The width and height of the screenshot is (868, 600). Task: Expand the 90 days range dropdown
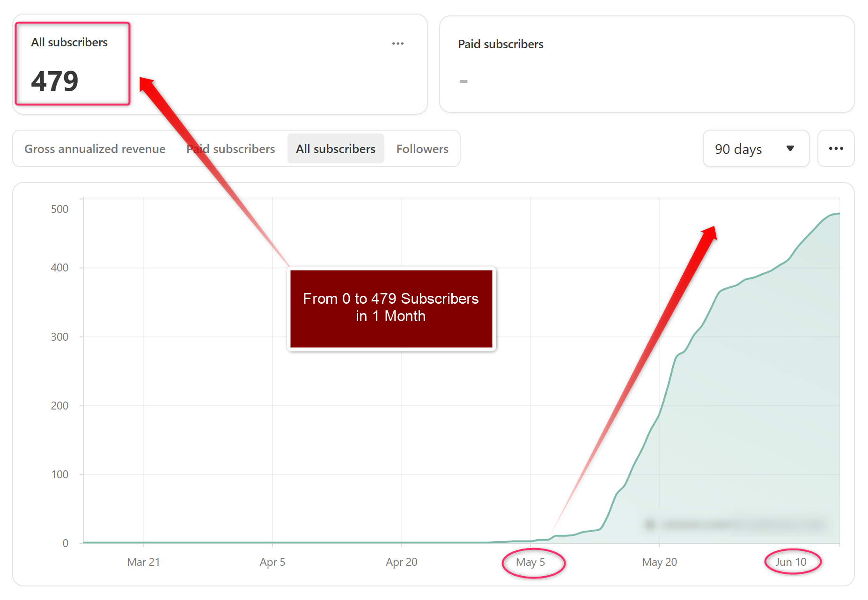(x=756, y=148)
